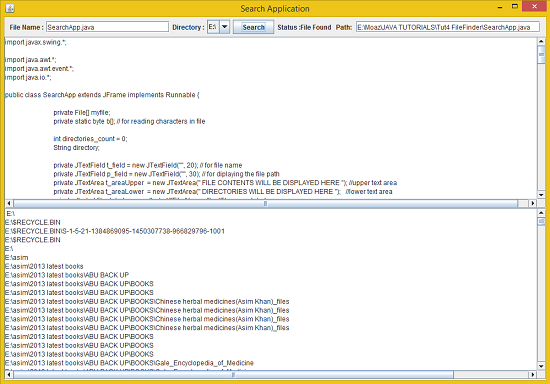This screenshot has height=384, width=550.
Task: Click the 'private JTextField t_field' line
Action: [148, 165]
